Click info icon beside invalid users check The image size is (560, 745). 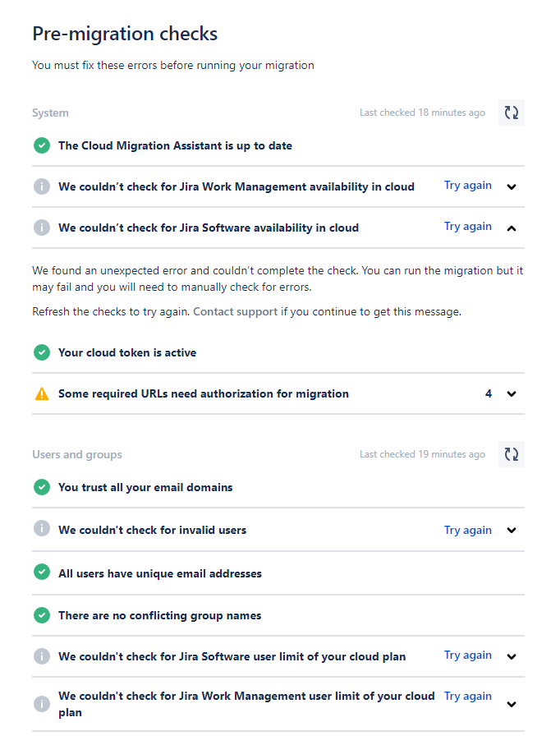tap(42, 528)
